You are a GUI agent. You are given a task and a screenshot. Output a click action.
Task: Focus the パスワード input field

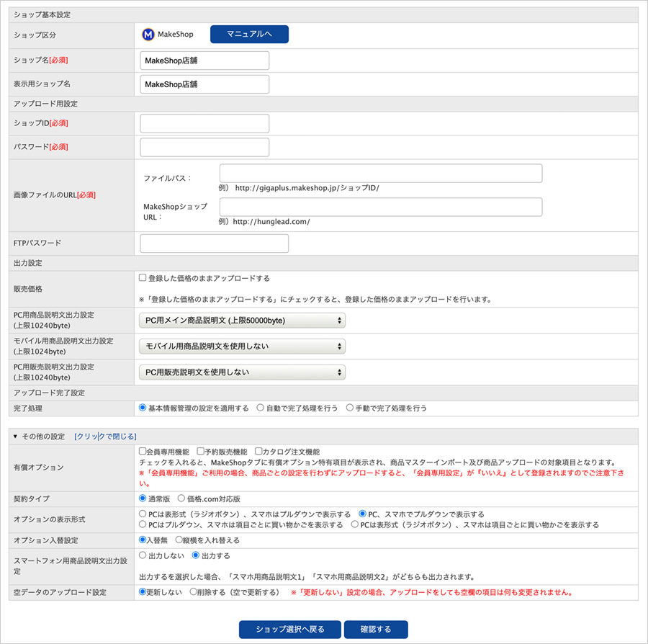204,147
